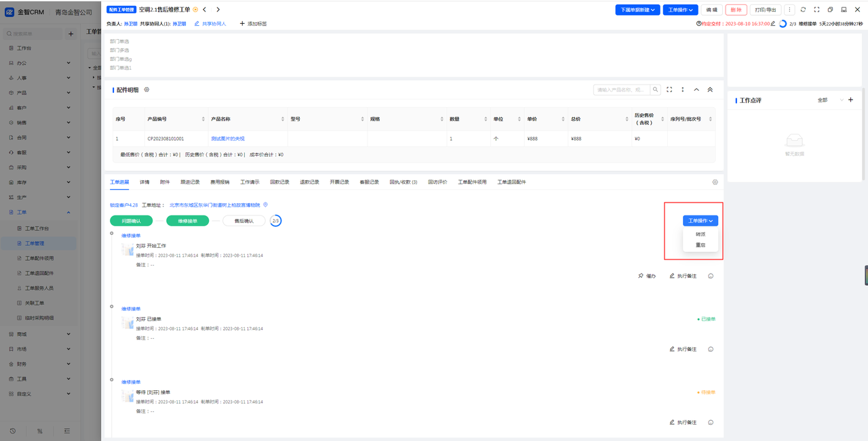Select 转派 from the 工单操作 menu
The width and height of the screenshot is (868, 441).
701,234
